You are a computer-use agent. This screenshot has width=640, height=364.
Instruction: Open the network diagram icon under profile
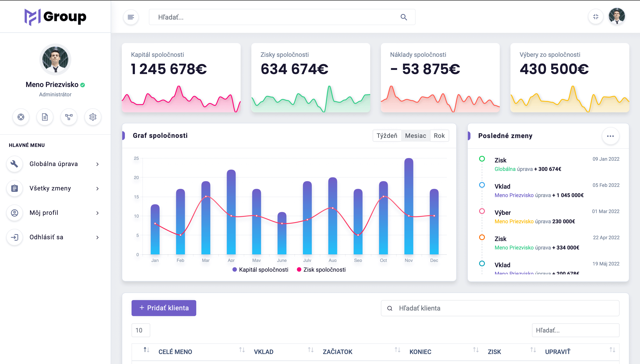tap(69, 117)
